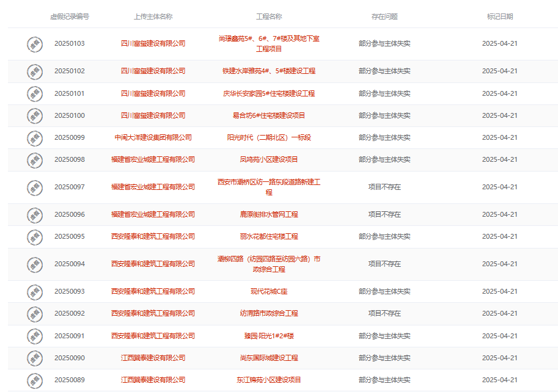Viewport: 558px width, 392px height.
Task: Select the stamp icon on row 20250094
Action: pos(34,264)
